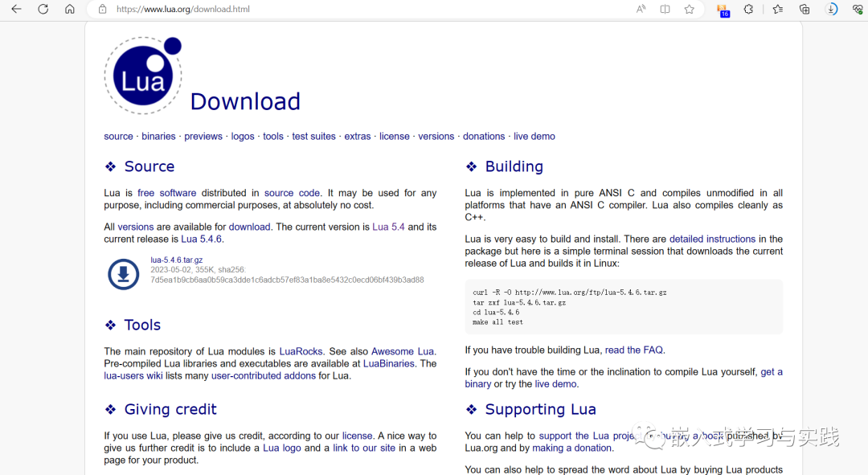View site info via the lock icon
The height and width of the screenshot is (475, 868).
tap(102, 9)
